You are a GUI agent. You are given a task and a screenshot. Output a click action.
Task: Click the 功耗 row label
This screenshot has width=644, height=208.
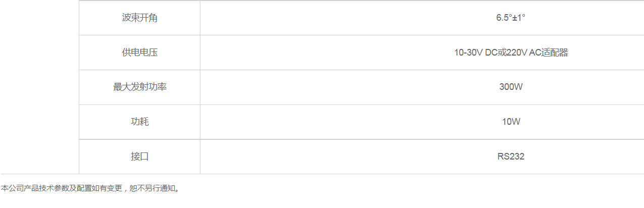[140, 122]
